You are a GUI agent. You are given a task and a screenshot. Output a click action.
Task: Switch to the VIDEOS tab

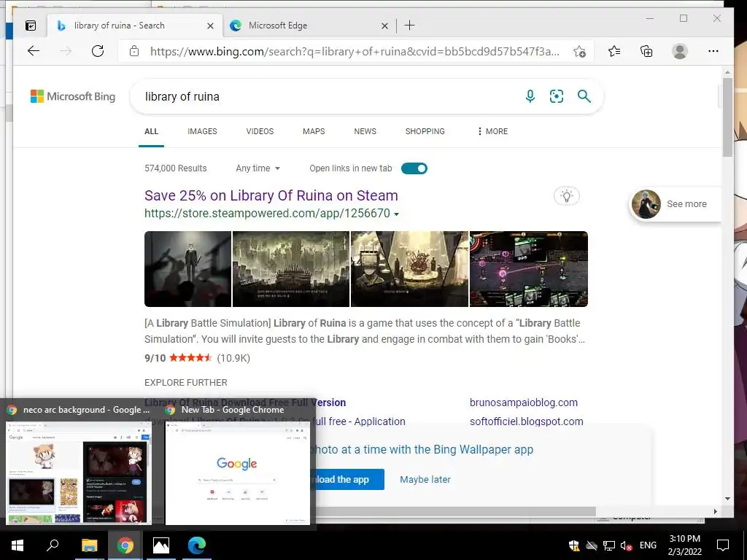click(x=260, y=131)
